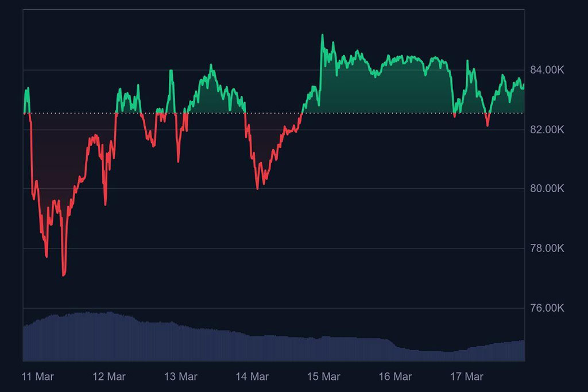Select the 14 Mar date label
This screenshot has height=392, width=588.
coord(252,377)
